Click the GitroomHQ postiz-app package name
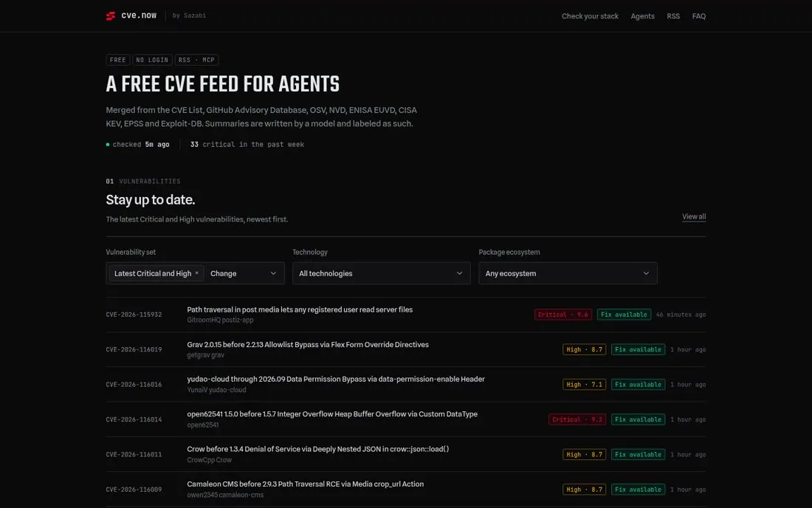This screenshot has height=508, width=812. (x=220, y=320)
